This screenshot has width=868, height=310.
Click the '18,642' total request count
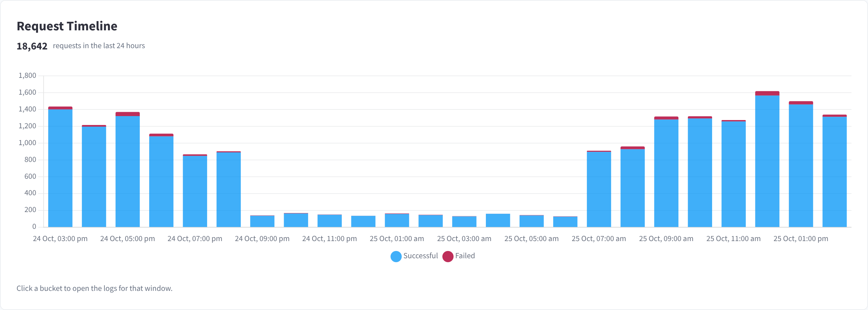coord(32,46)
